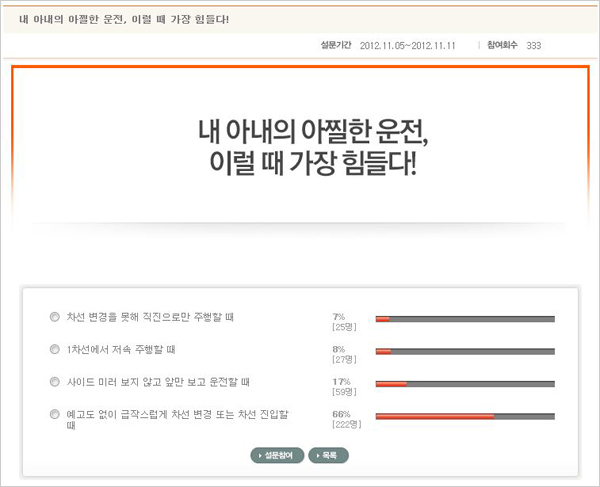The height and width of the screenshot is (487, 600).
Task: Click option text '사이드 미러 보지 않고 앞만 보고 운전할 때'
Action: [x=158, y=382]
